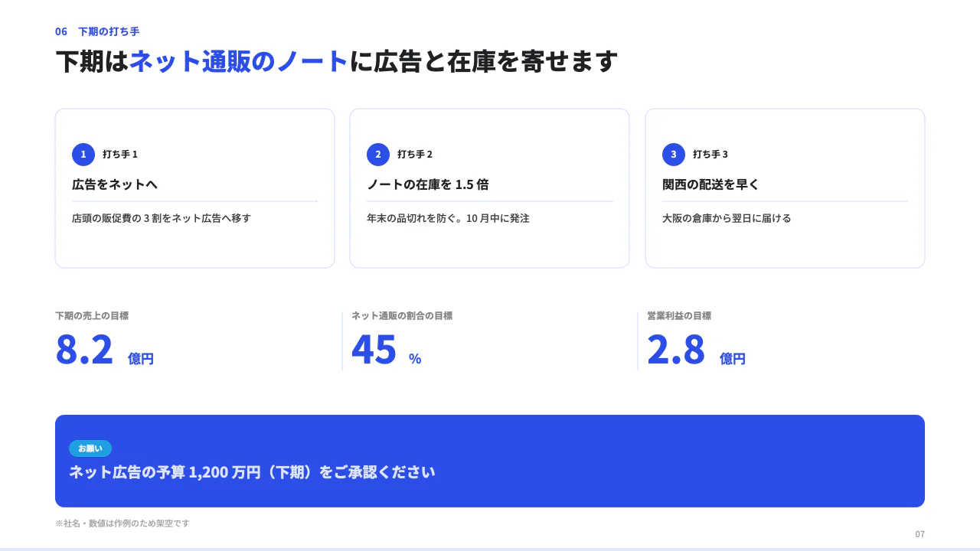Click the number 2 circle badge

(x=378, y=155)
